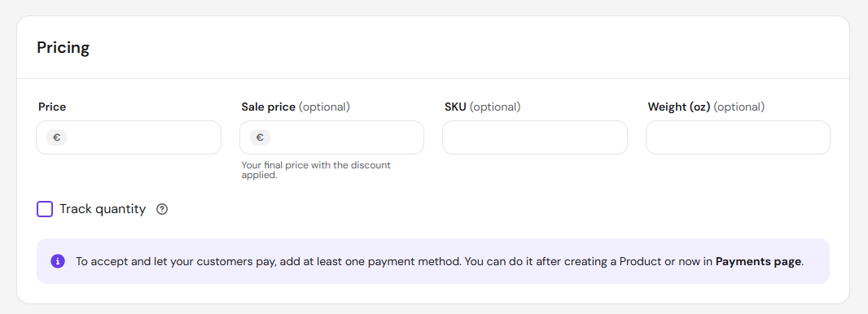Click the discount helper text under Sale price
Viewport: 868px width, 314px height.
(316, 170)
